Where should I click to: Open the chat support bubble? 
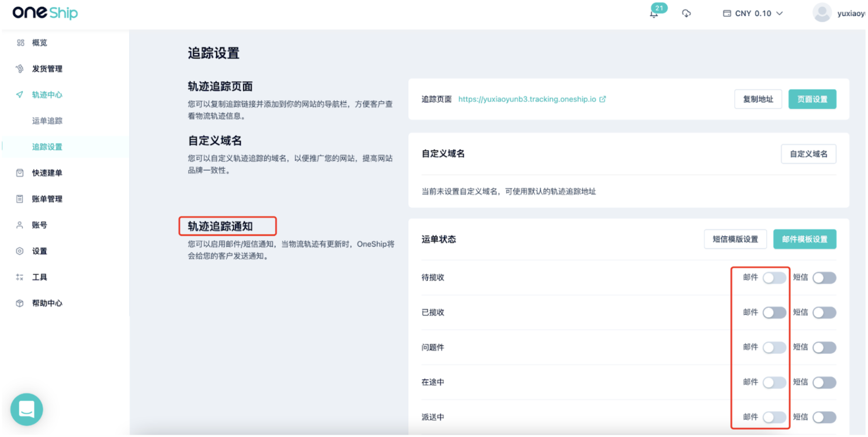[x=27, y=409]
